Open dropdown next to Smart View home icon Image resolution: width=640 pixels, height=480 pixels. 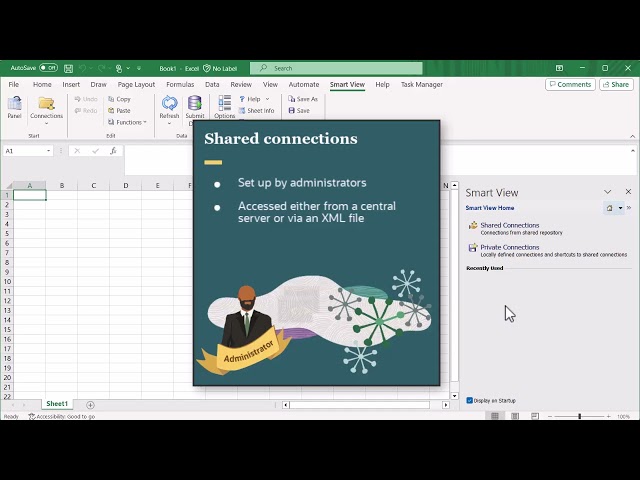click(620, 208)
